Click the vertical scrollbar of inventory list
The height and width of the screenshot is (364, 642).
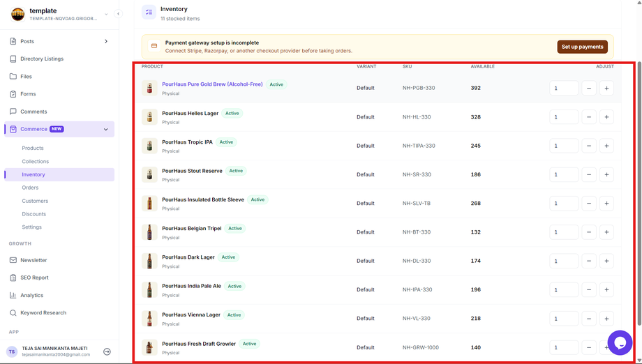point(639,192)
